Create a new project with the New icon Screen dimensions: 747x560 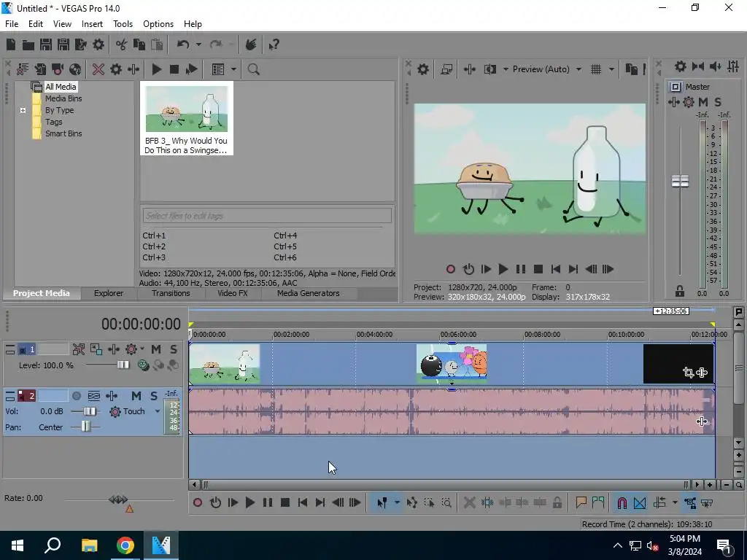click(x=10, y=44)
